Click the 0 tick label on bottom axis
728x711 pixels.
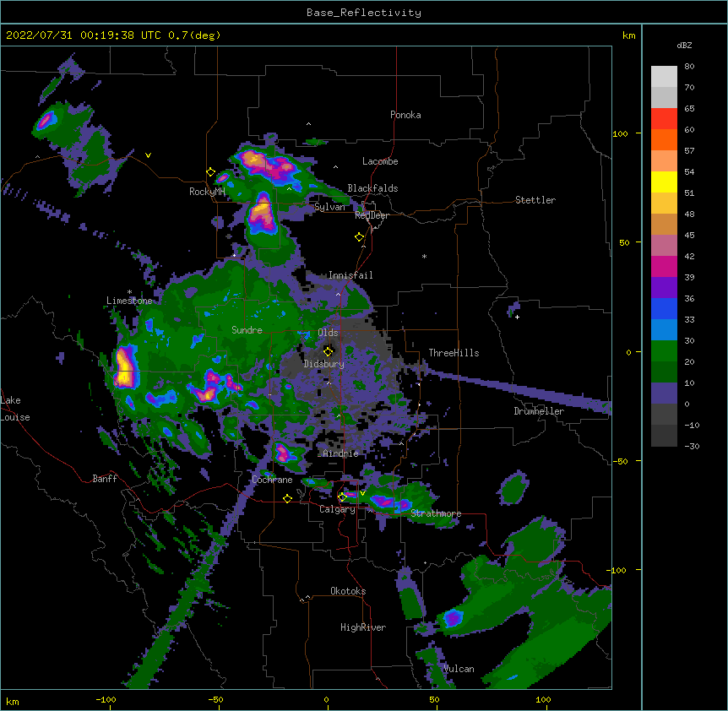click(326, 699)
